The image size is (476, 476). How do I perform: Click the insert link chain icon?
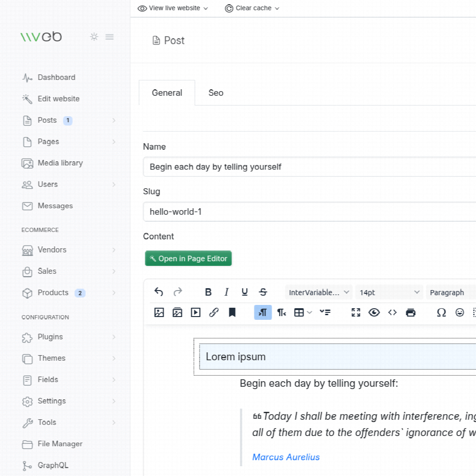click(214, 312)
